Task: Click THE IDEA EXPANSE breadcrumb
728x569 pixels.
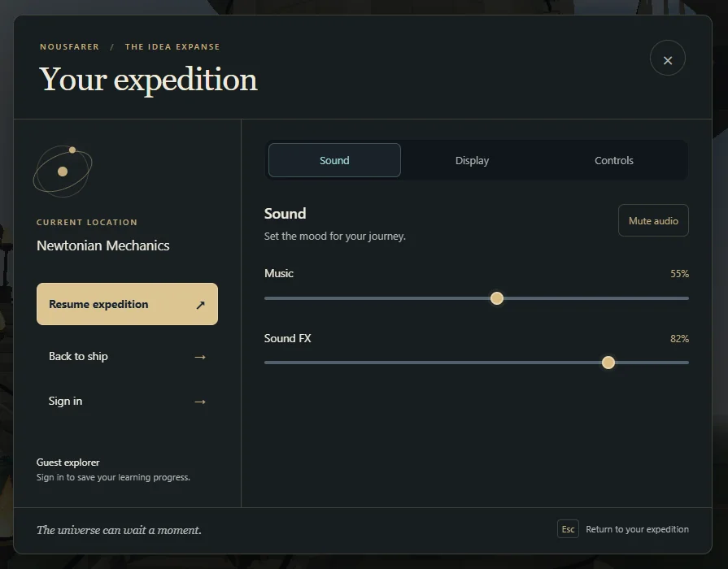Action: (172, 47)
